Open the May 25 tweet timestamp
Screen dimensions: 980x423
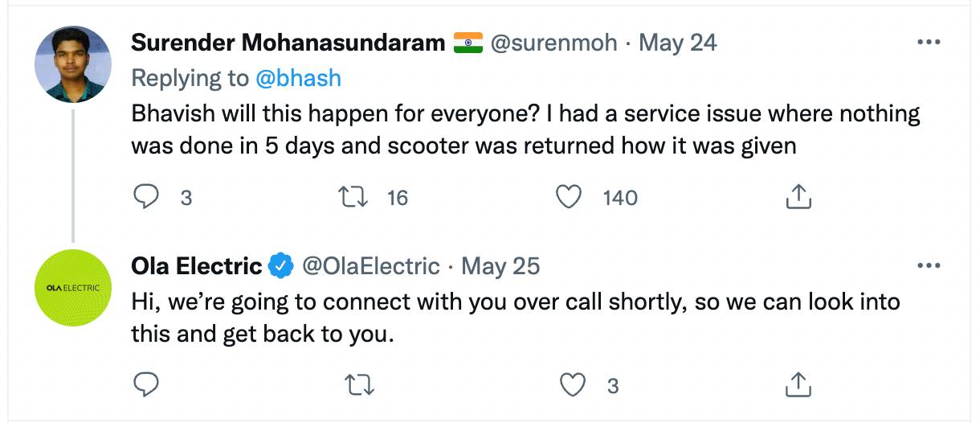coord(500,265)
